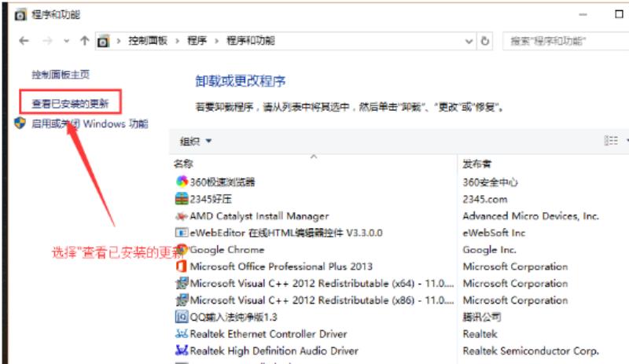Refresh the programs list

pos(485,41)
